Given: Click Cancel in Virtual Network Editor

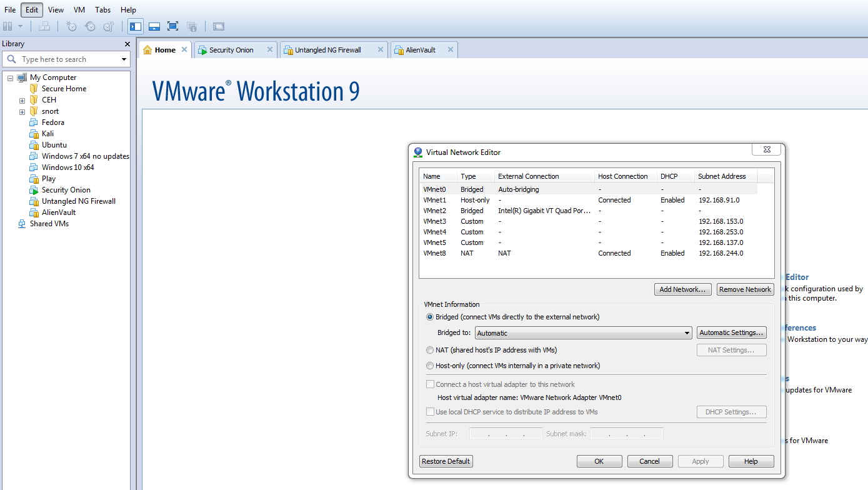Looking at the screenshot, I should [650, 461].
